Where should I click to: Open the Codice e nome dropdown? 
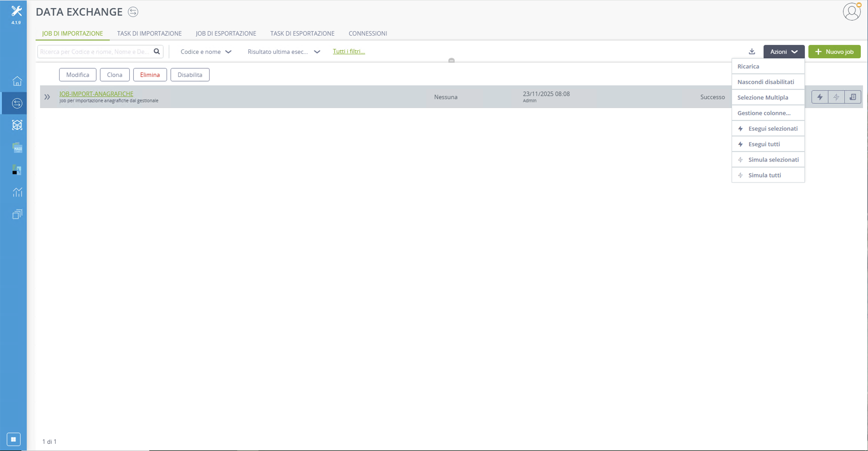(206, 52)
